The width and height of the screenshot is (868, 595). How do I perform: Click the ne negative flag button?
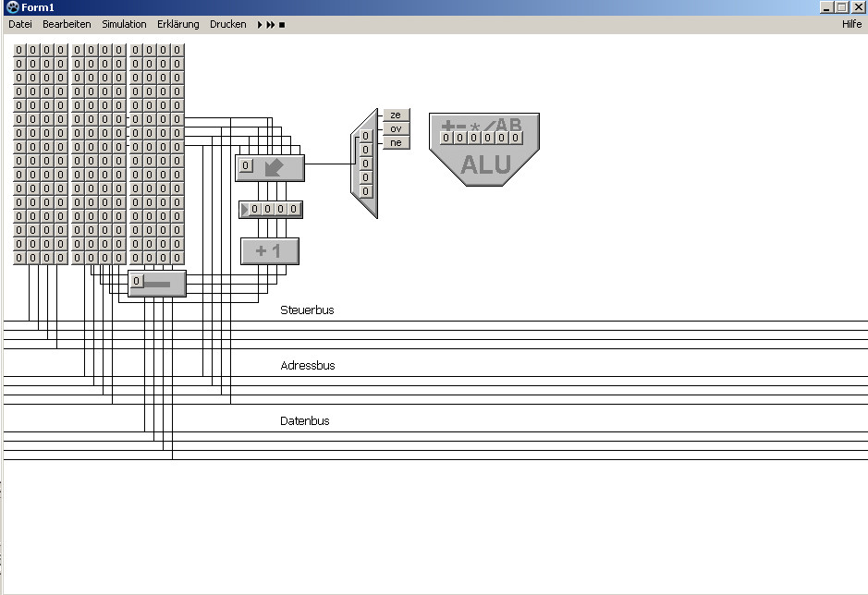coord(396,143)
